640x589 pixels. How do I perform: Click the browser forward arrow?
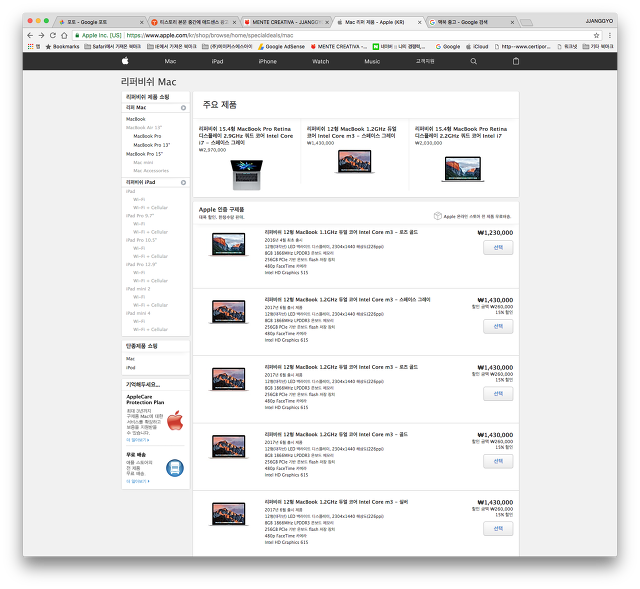pos(41,36)
